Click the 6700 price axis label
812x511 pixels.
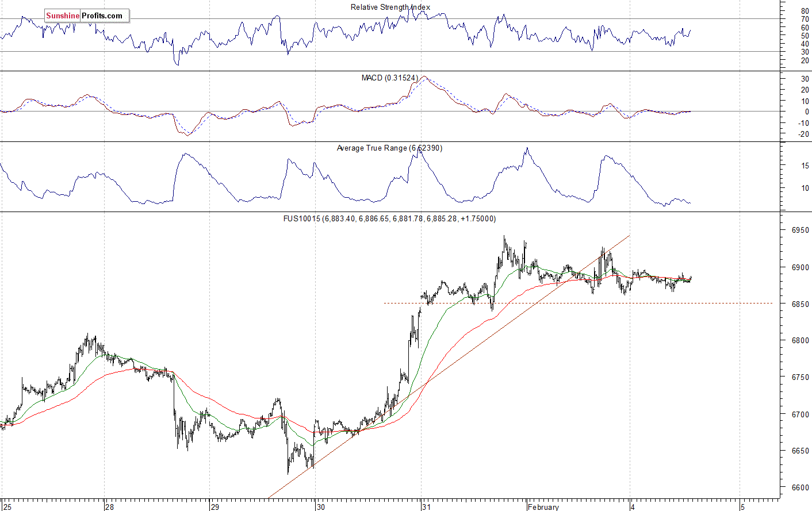tap(800, 414)
